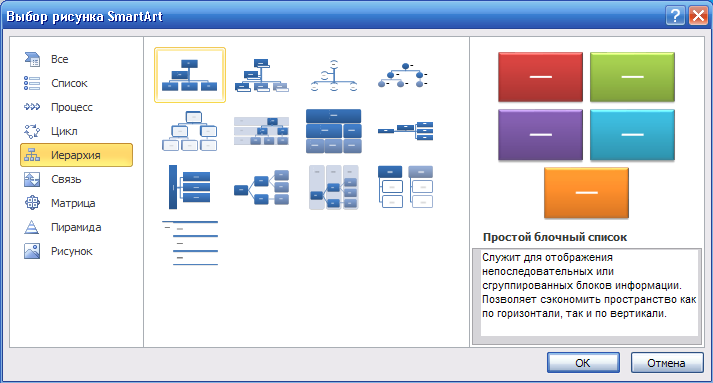This screenshot has height=383, width=713.
Task: Click the Цикл circular arrows icon
Action: [x=32, y=131]
